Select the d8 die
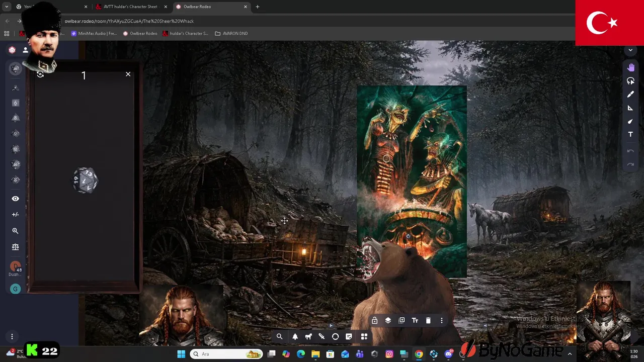Viewport: 644px width, 362px height. coord(16,118)
